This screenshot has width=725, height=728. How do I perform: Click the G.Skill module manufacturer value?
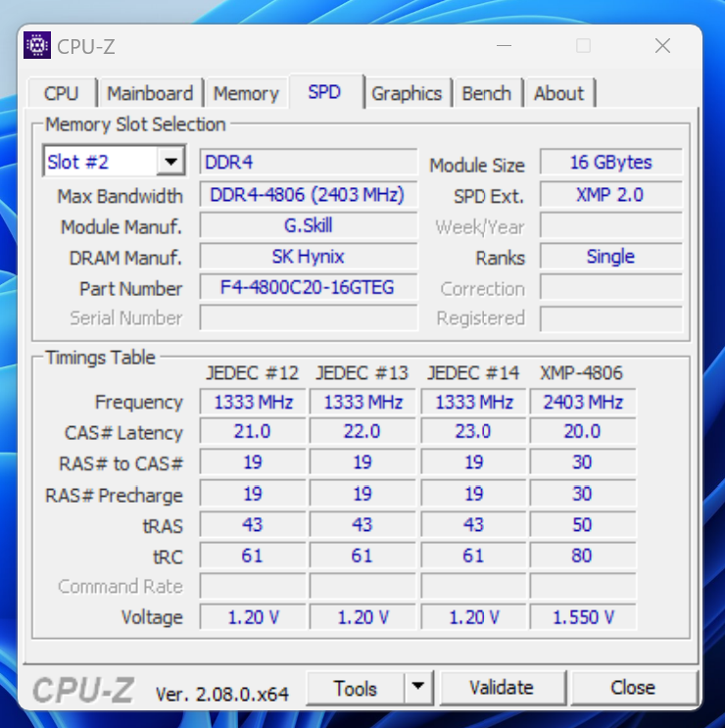(x=309, y=225)
